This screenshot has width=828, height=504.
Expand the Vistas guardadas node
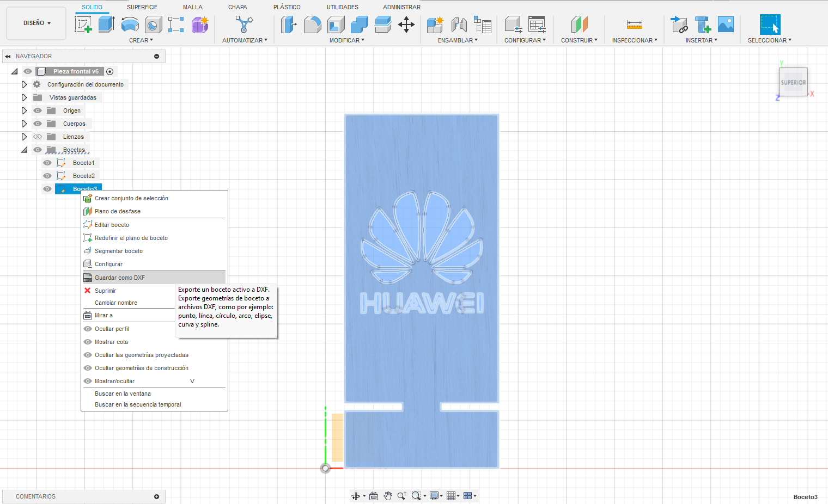[x=24, y=97]
